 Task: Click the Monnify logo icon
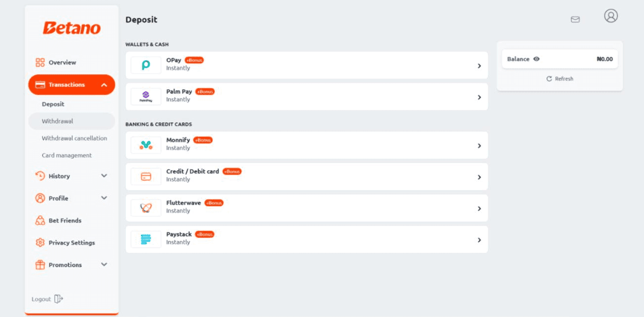146,145
